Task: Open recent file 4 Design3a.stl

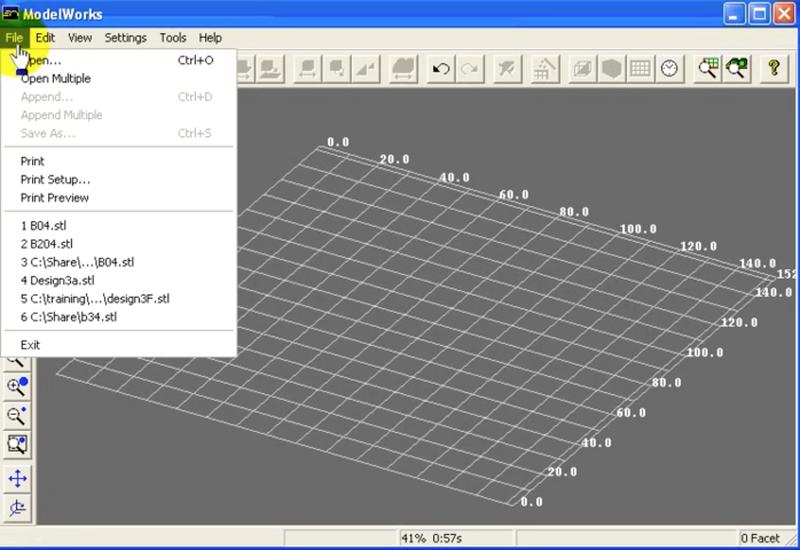Action: (57, 280)
